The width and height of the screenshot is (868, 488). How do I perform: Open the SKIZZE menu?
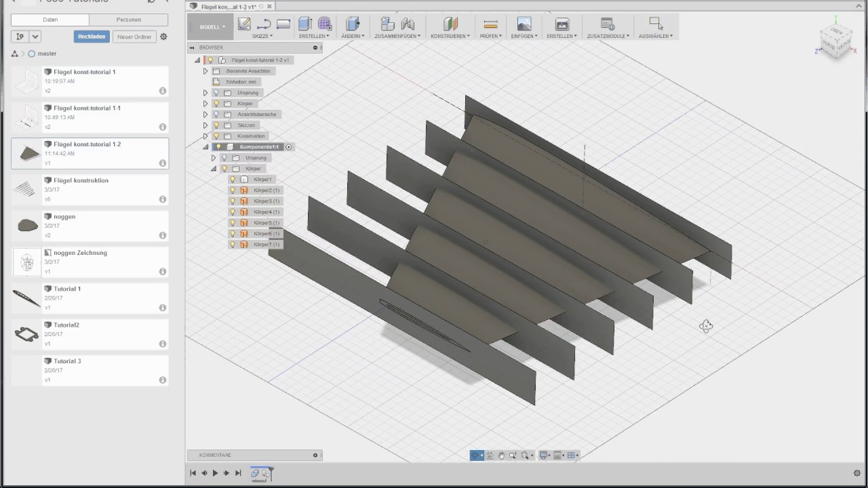coord(262,36)
